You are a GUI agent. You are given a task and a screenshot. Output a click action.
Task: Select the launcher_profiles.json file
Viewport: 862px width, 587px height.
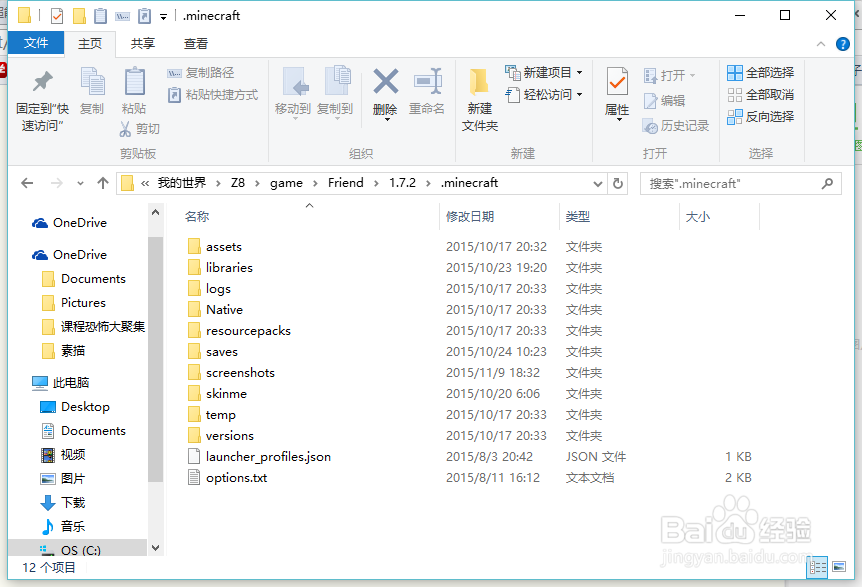pyautogui.click(x=268, y=457)
